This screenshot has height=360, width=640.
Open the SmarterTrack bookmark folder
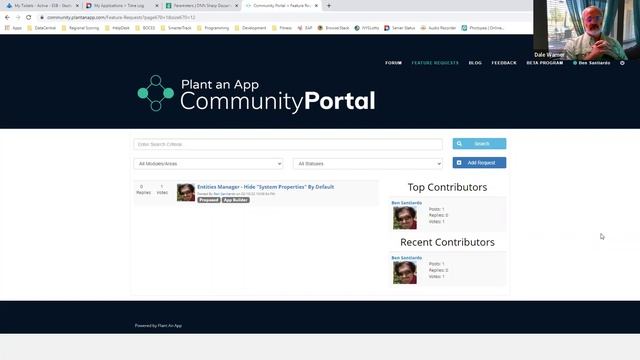pos(176,28)
